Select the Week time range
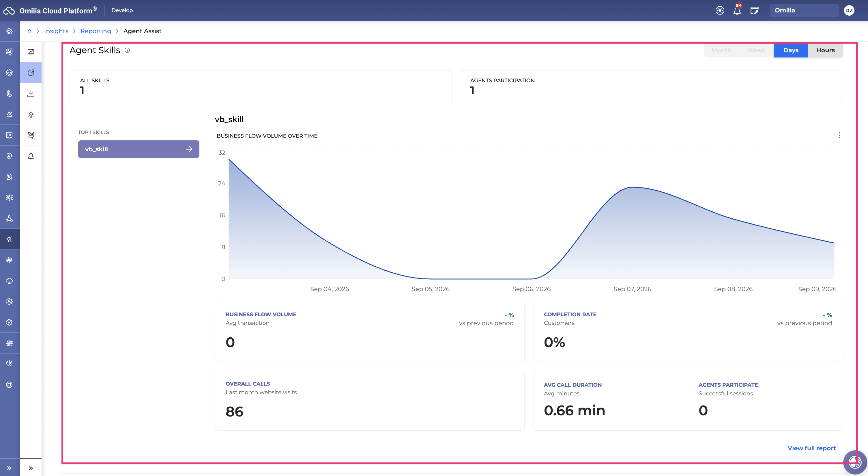The image size is (868, 476). click(756, 50)
